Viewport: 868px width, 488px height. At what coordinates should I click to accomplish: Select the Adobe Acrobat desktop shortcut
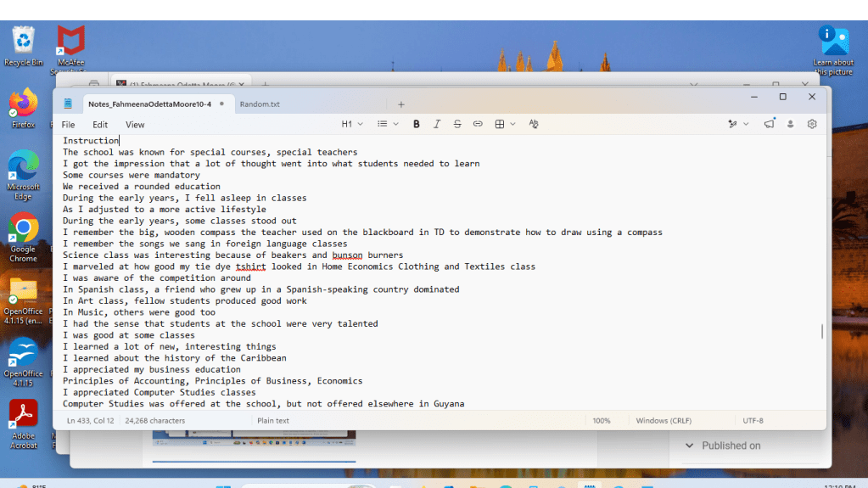(23, 424)
